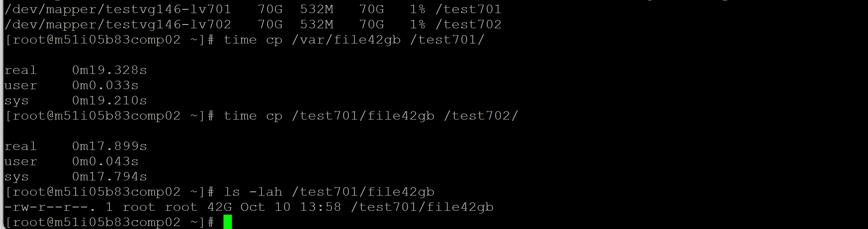
Task: Click the /test701/file42gb path in ls output
Action: (422, 207)
